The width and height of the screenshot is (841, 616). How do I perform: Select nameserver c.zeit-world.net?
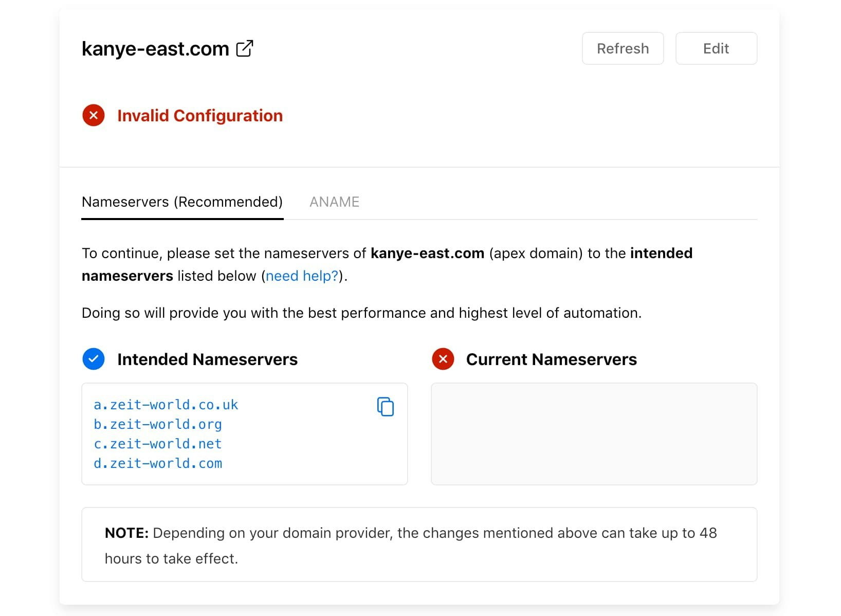[157, 444]
